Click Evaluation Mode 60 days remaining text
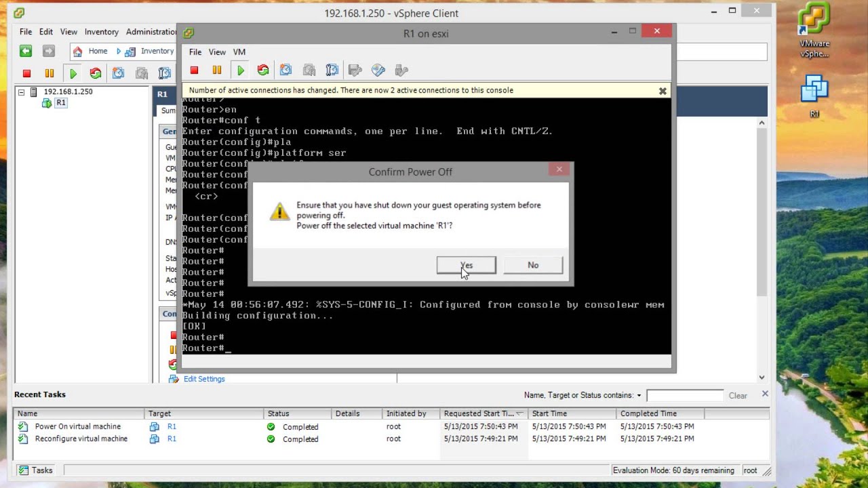Screen dimensions: 868x488 [673, 470]
